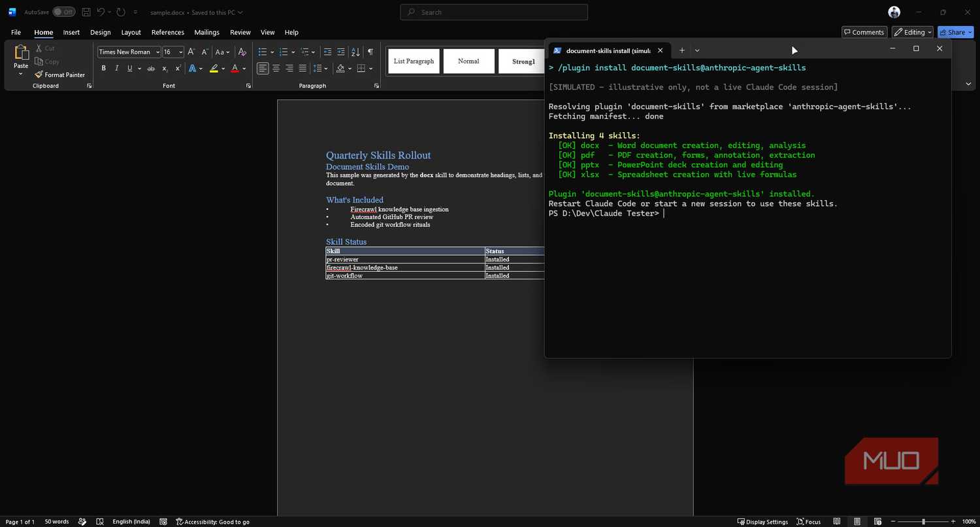Toggle show paragraph marks
The image size is (980, 527).
[x=370, y=52]
